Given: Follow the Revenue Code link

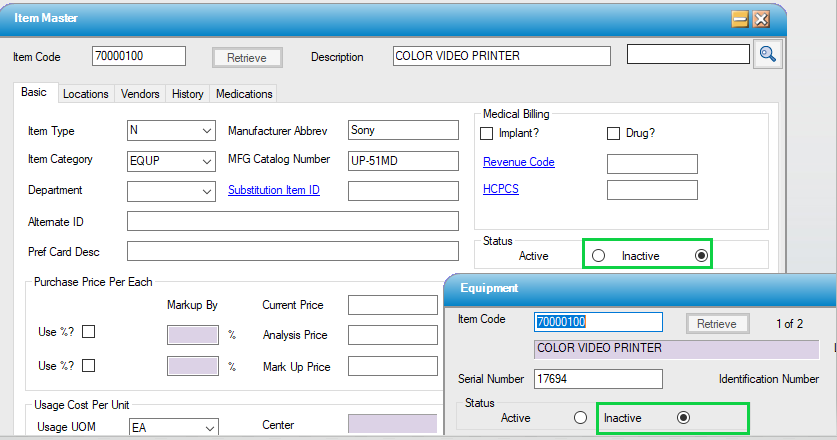Looking at the screenshot, I should (518, 162).
